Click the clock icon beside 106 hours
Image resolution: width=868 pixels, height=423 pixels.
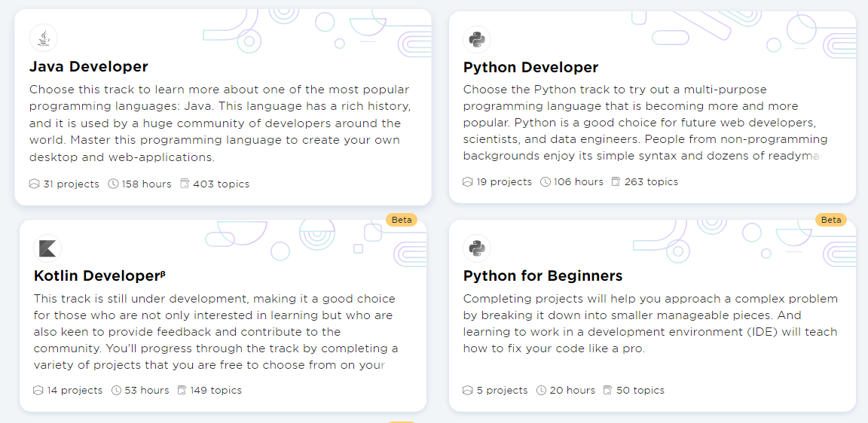[x=546, y=182]
